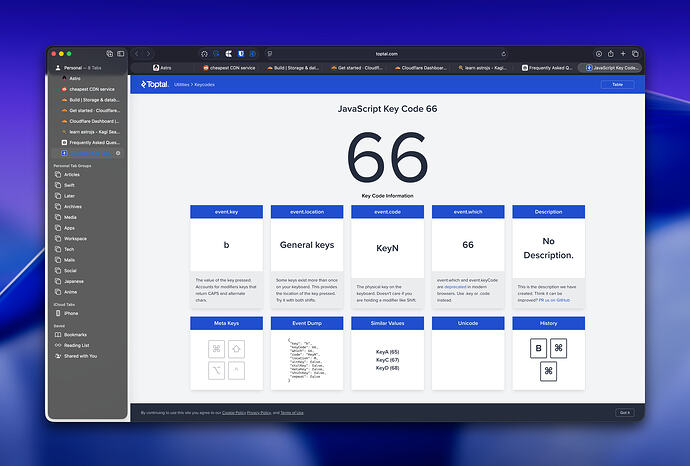Click the Table button
The height and width of the screenshot is (466, 690).
(617, 85)
